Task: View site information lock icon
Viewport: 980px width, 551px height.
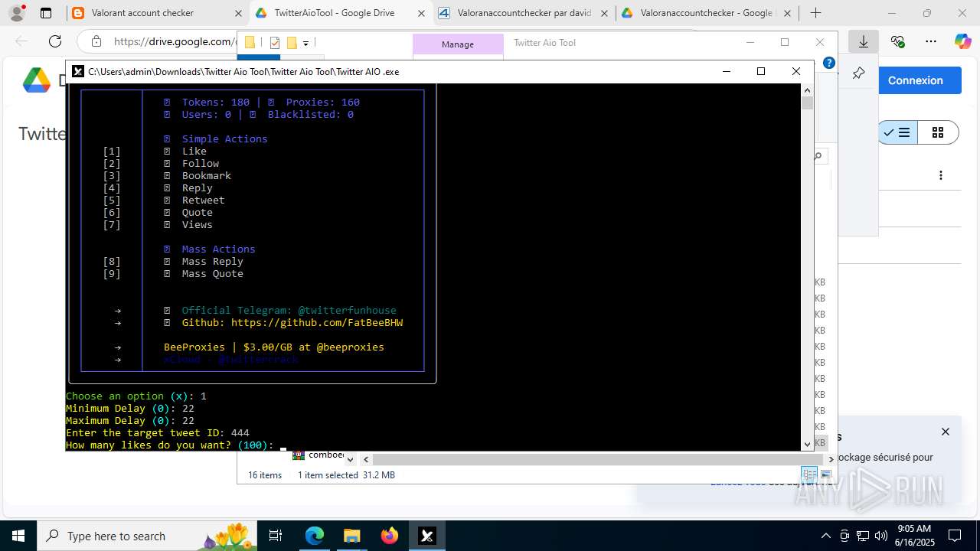Action: coord(96,41)
